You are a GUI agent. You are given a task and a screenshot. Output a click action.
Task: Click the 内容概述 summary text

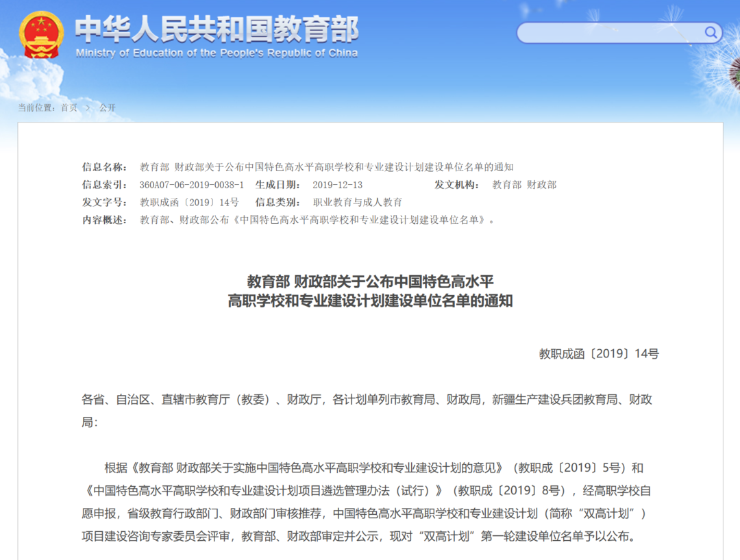317,220
